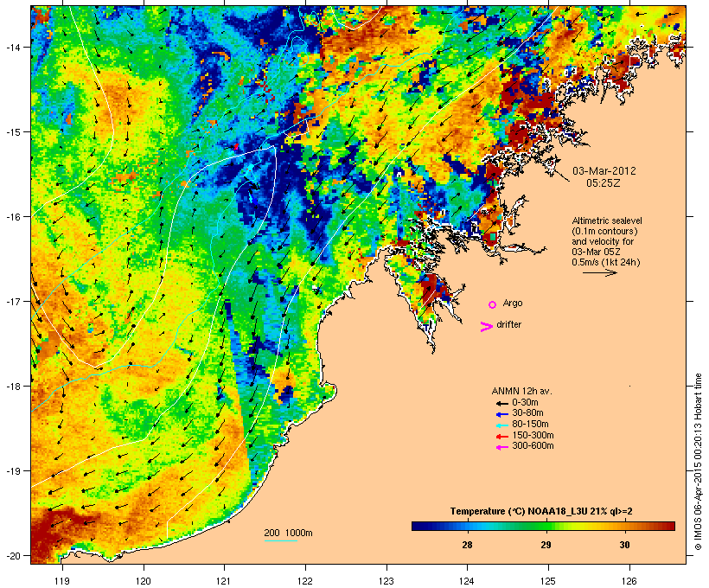Click the time label 05:25Z
This screenshot has width=709, height=588.
pos(604,183)
